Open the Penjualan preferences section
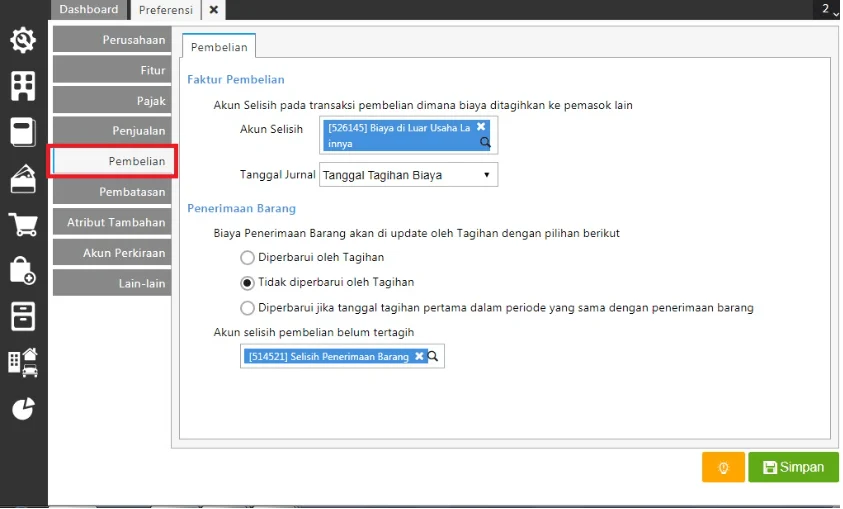The image size is (843, 509). click(110, 131)
